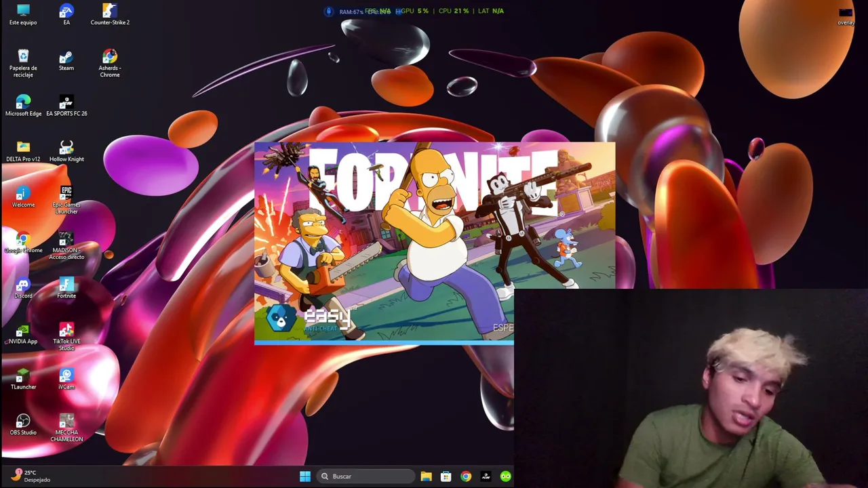The height and width of the screenshot is (488, 868).
Task: Open the Windows Start menu
Action: (305, 476)
